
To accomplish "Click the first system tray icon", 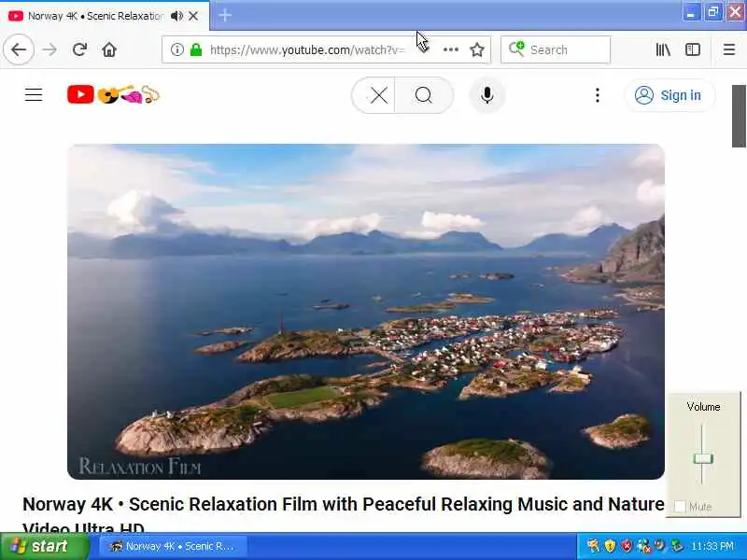I will (x=593, y=546).
